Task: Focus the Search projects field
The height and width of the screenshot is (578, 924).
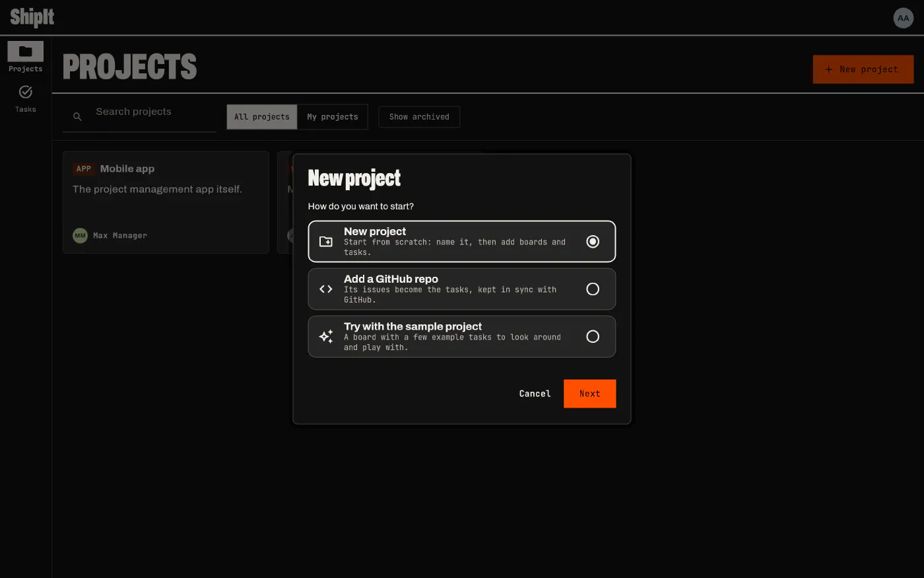Action: click(x=139, y=116)
